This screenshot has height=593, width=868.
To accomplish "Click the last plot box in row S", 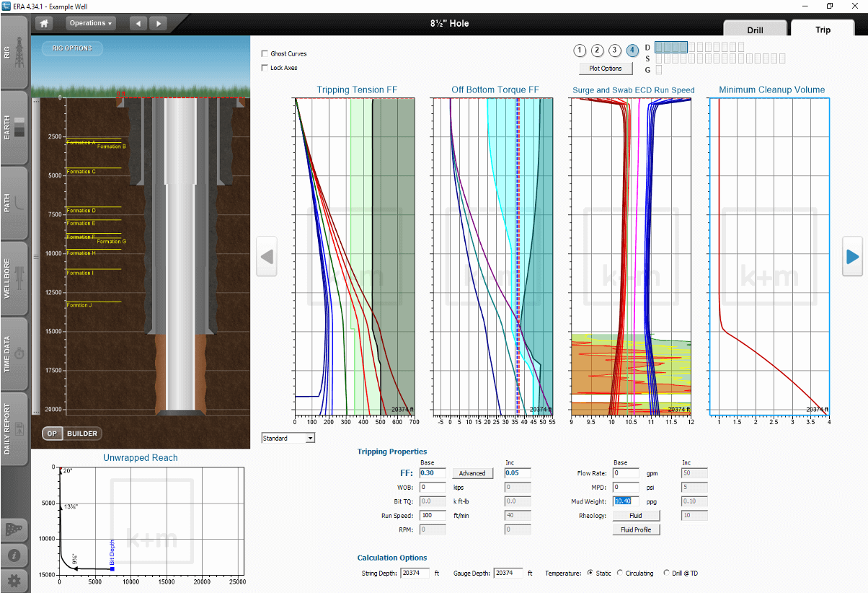I will (781, 58).
